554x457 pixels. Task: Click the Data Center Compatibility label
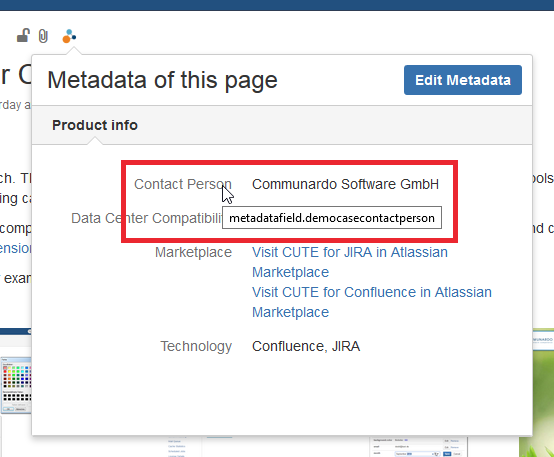coord(146,218)
